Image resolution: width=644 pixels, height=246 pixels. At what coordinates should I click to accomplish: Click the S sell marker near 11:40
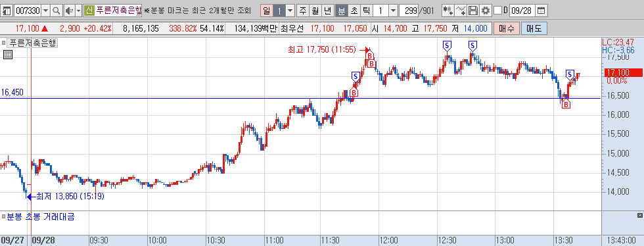point(356,76)
